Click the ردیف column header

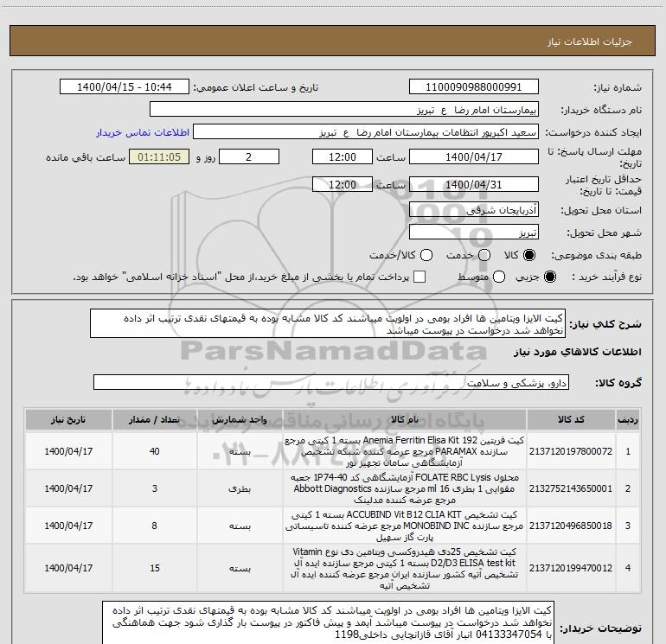[x=628, y=420]
